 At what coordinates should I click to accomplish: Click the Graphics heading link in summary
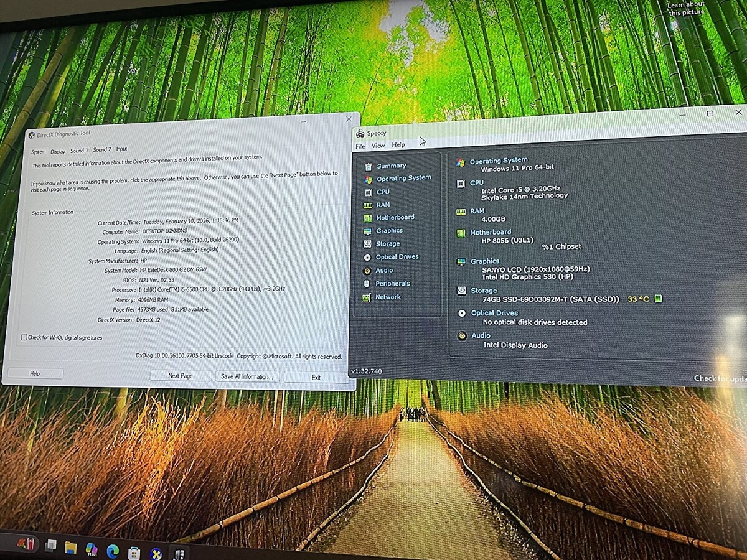(x=484, y=261)
